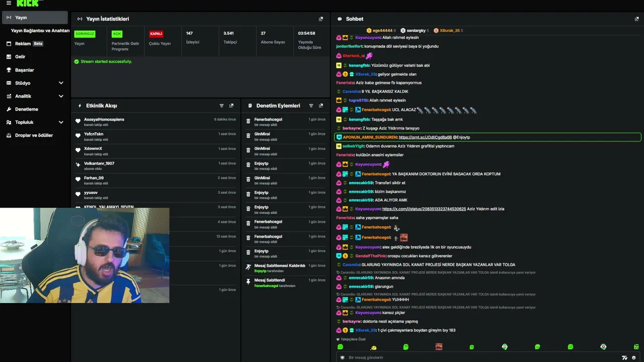Open the emoji picker in the chat input
This screenshot has height=362, width=644.
tap(634, 357)
